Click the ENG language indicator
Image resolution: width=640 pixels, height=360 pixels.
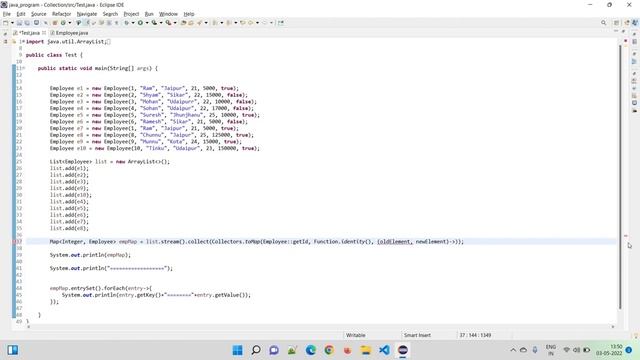pyautogui.click(x=551, y=350)
